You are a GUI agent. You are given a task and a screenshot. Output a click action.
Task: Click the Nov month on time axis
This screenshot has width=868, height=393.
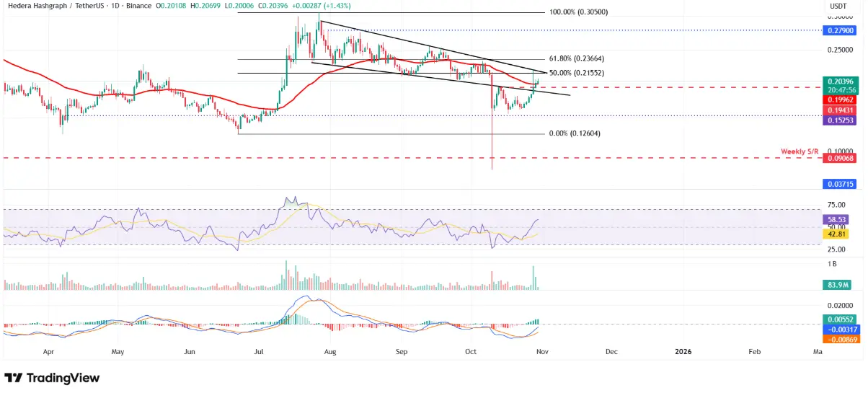point(541,352)
